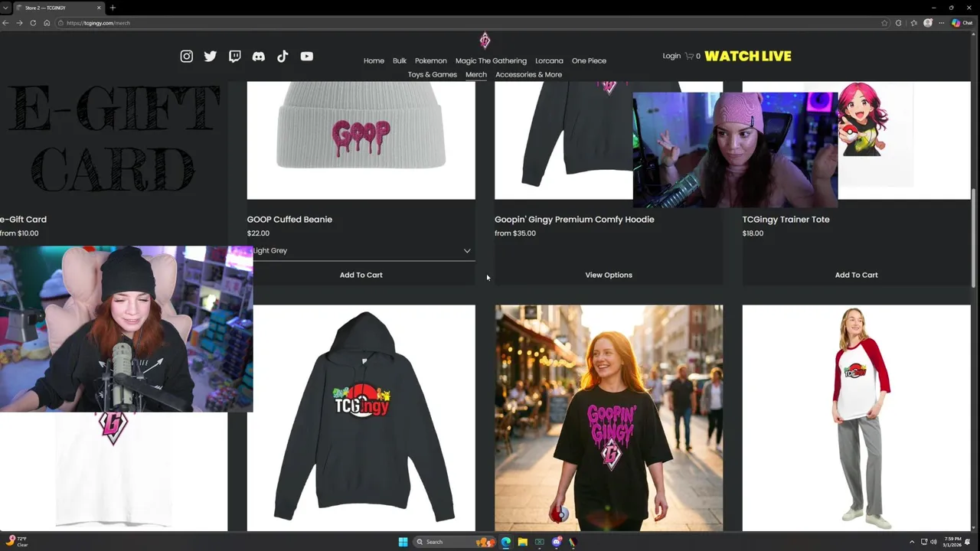
Task: Click the Goopin' Gingy t-shirt photo
Action: (609, 418)
